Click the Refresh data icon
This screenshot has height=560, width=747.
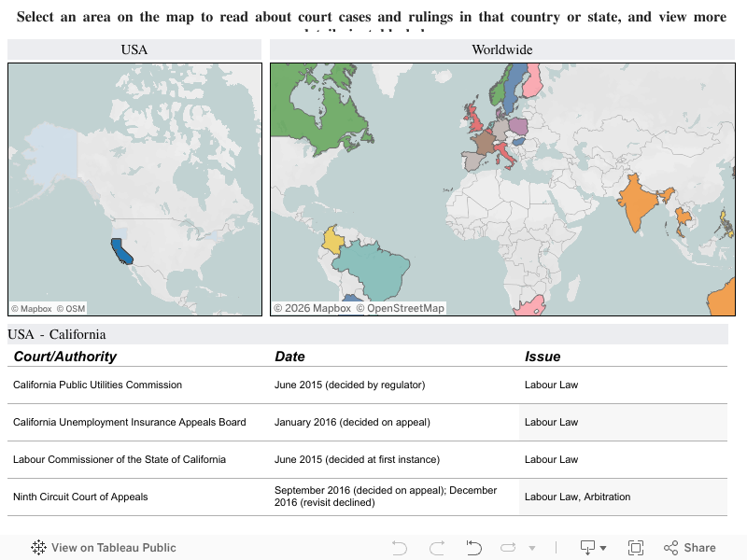pyautogui.click(x=509, y=548)
